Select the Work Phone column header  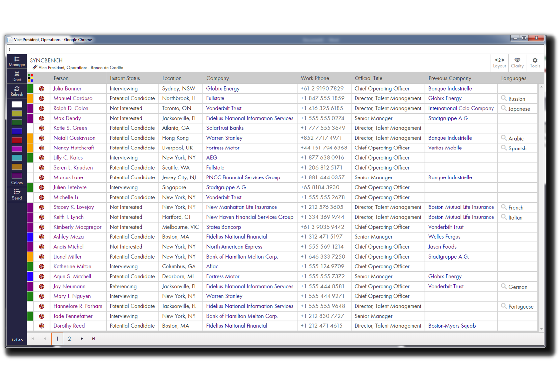pyautogui.click(x=315, y=78)
